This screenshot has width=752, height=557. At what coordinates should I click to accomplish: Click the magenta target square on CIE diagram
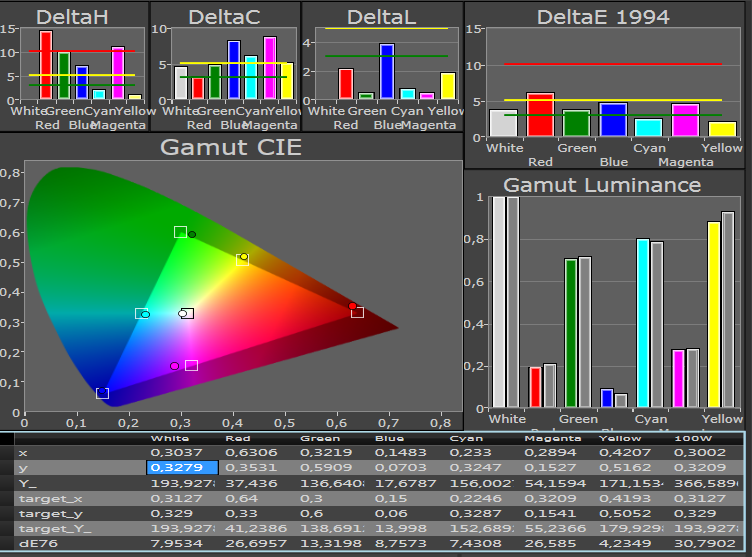point(191,366)
